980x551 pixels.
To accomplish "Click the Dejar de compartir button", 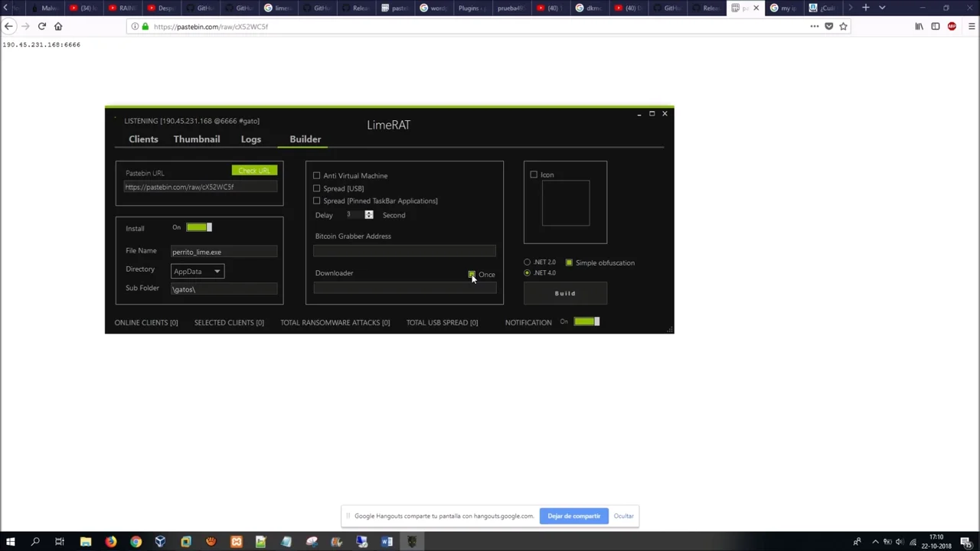I will (573, 516).
